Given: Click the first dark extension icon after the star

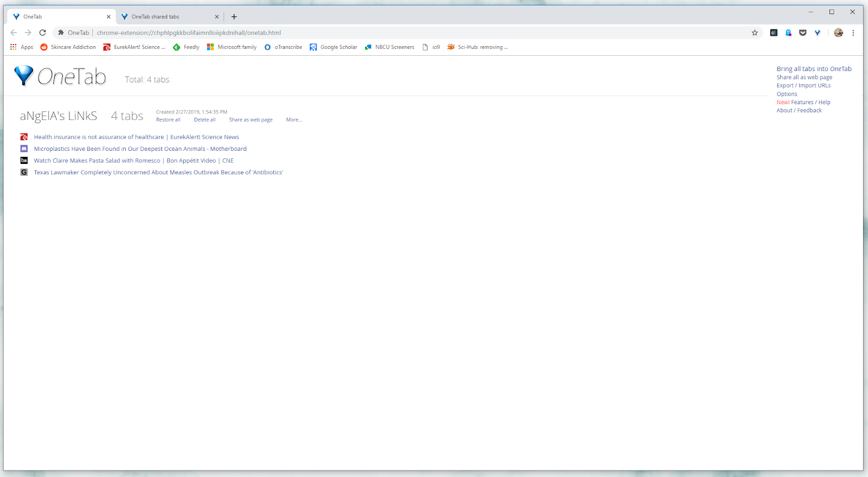Looking at the screenshot, I should click(x=774, y=33).
